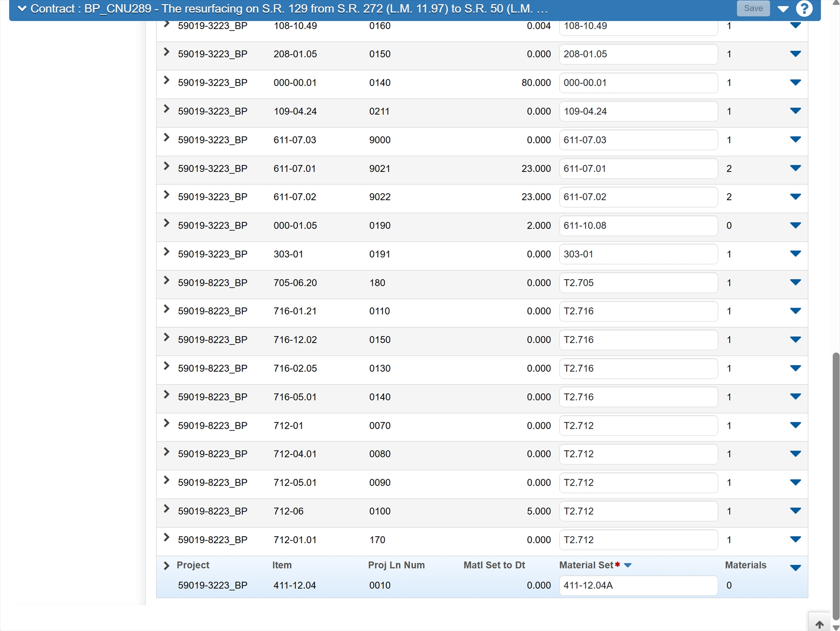Viewport: 840px width, 631px height.
Task: Click Material Set field containing 611-10.08
Action: tap(638, 226)
